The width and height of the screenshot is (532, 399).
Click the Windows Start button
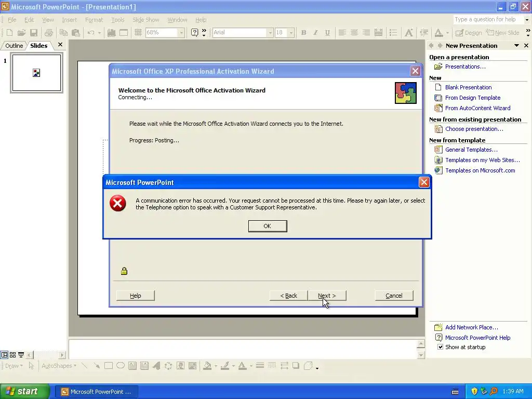(24, 392)
